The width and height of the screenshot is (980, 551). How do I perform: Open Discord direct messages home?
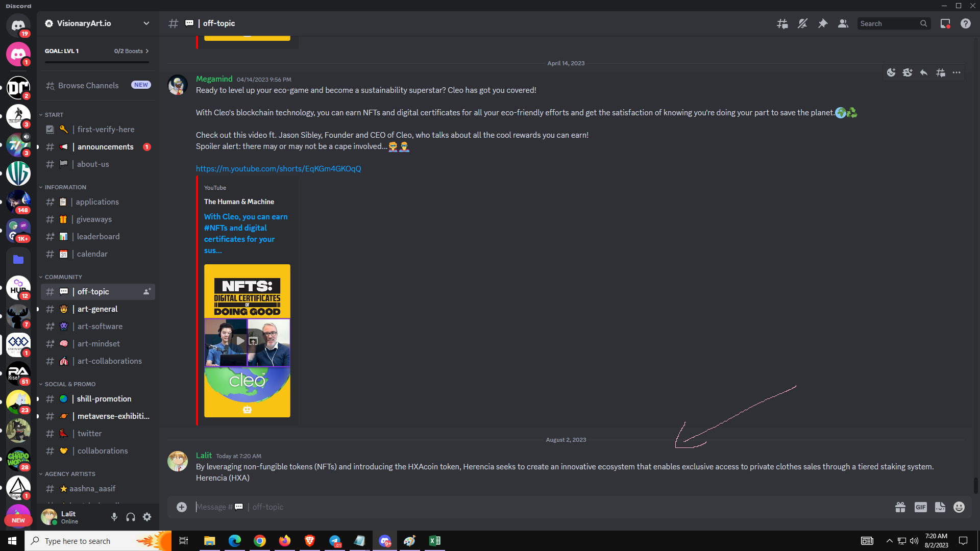[x=18, y=25]
